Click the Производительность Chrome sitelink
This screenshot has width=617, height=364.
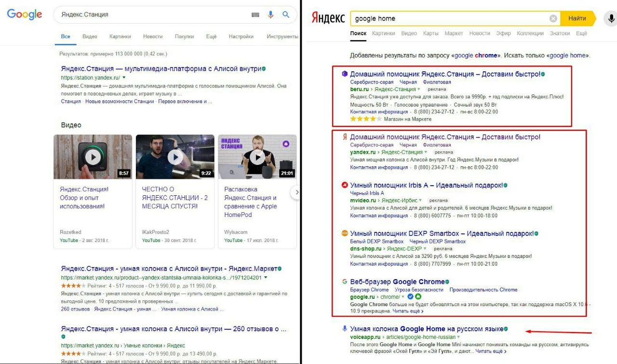coord(483,290)
